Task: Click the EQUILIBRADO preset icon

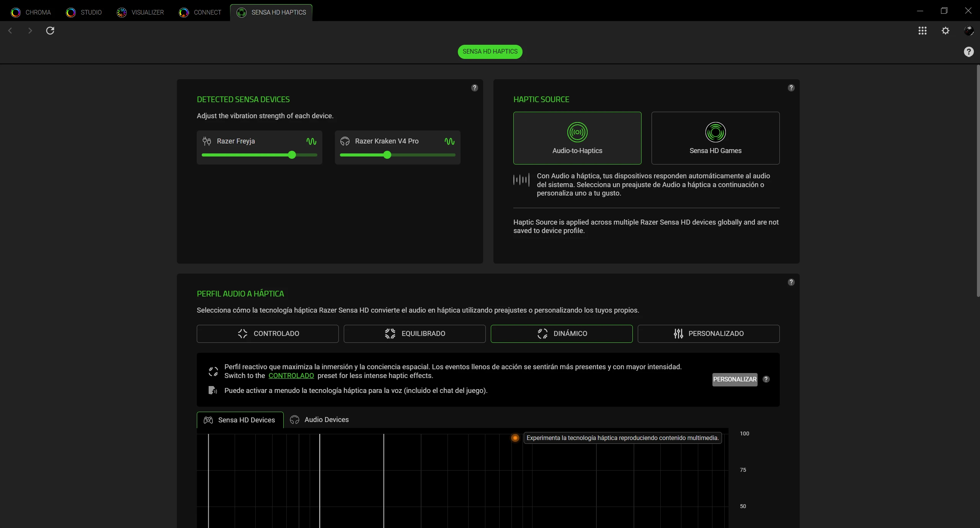Action: tap(390, 334)
